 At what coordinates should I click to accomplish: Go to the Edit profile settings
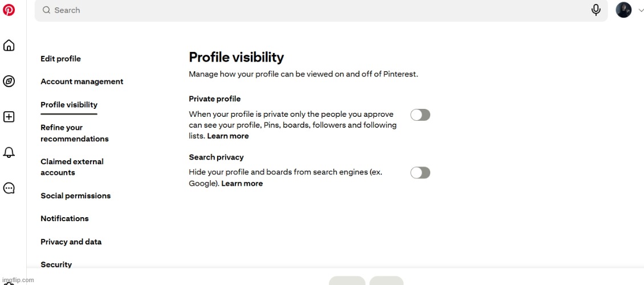(60, 59)
